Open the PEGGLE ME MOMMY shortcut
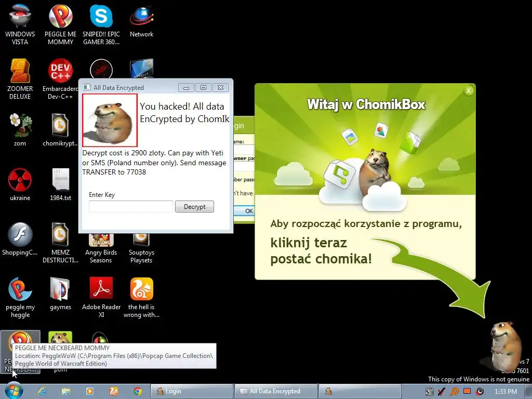 (60, 24)
